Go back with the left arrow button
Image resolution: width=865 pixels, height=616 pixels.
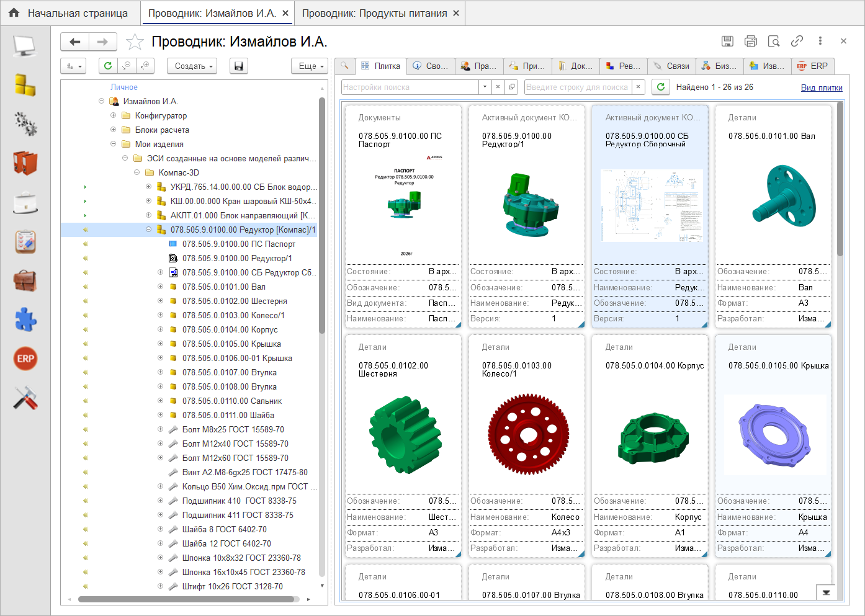click(75, 42)
